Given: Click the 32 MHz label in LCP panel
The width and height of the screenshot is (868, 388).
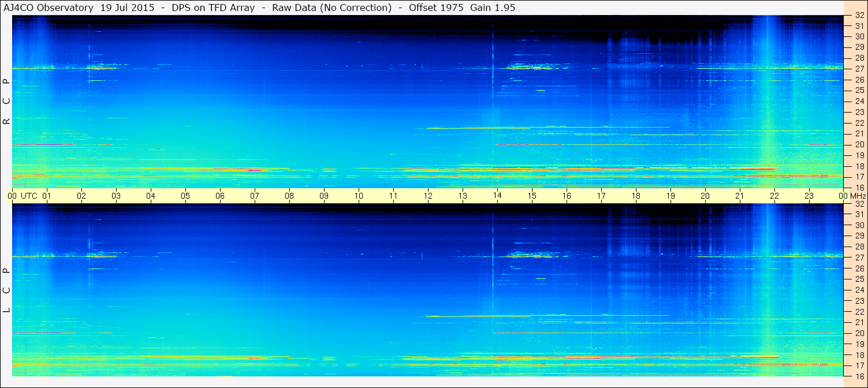Looking at the screenshot, I should coord(859,204).
